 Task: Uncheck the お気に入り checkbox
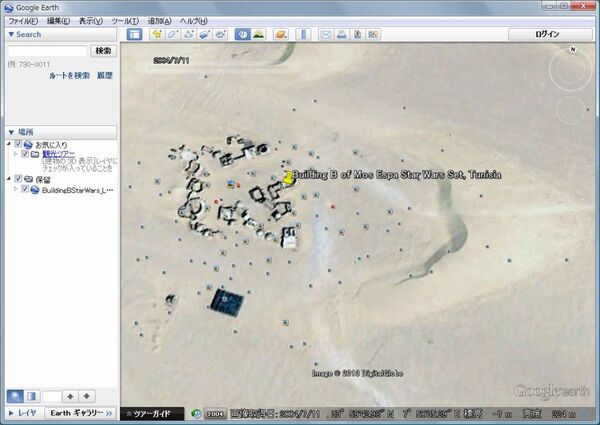(x=18, y=144)
